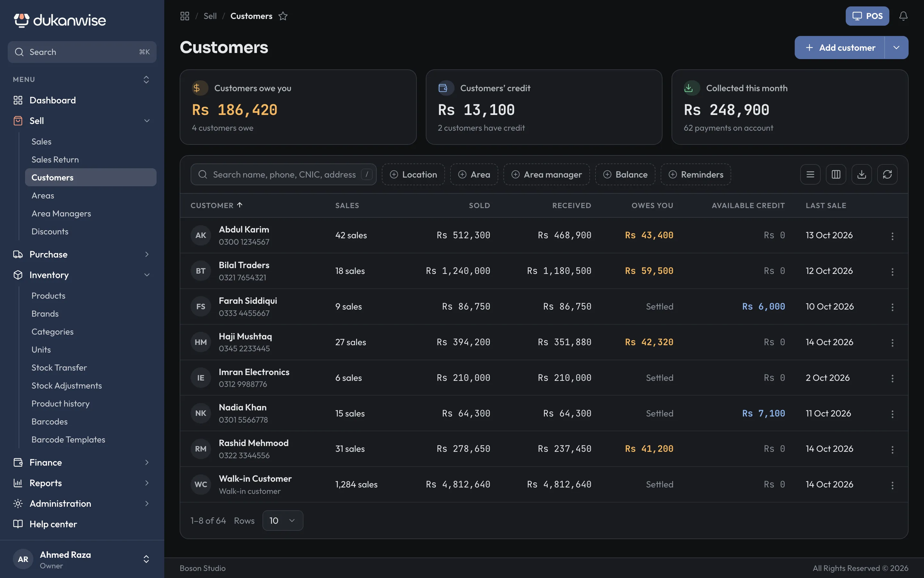
Task: Open Stock Transfer in the sidebar
Action: coord(90,367)
